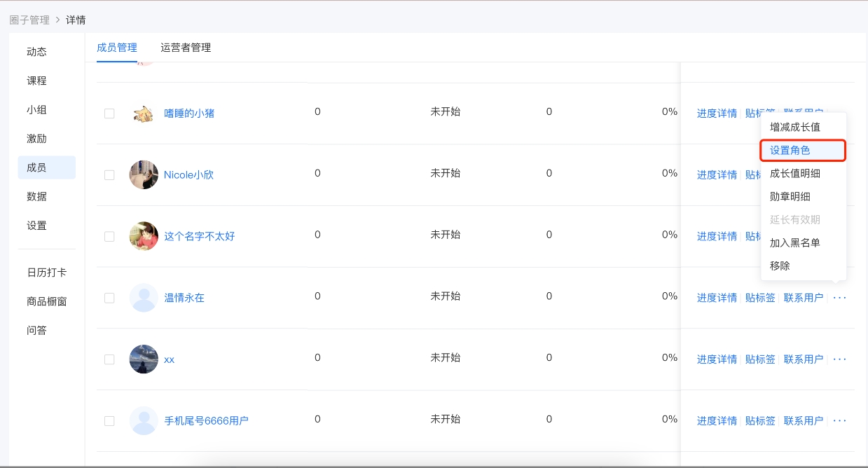Check the box for 温情永在 row
The height and width of the screenshot is (468, 868).
pos(109,298)
